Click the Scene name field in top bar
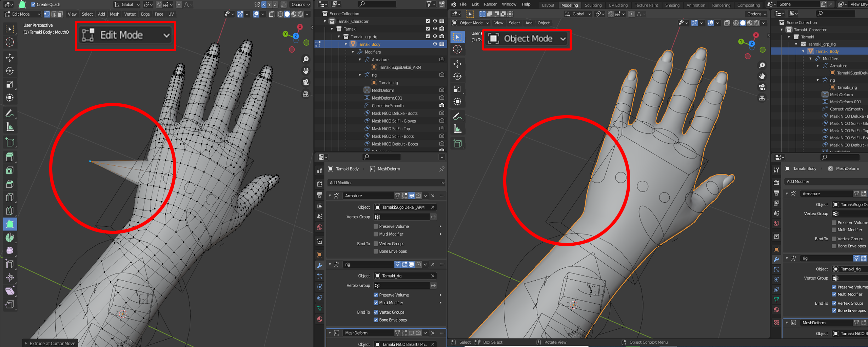Viewport: 868px width, 347px height. point(798,4)
